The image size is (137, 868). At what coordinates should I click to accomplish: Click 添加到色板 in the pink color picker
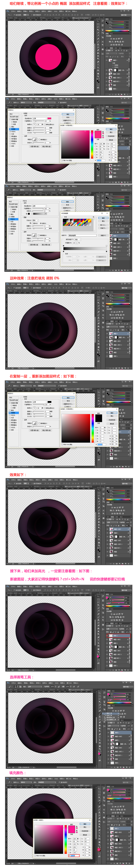tap(111, 136)
